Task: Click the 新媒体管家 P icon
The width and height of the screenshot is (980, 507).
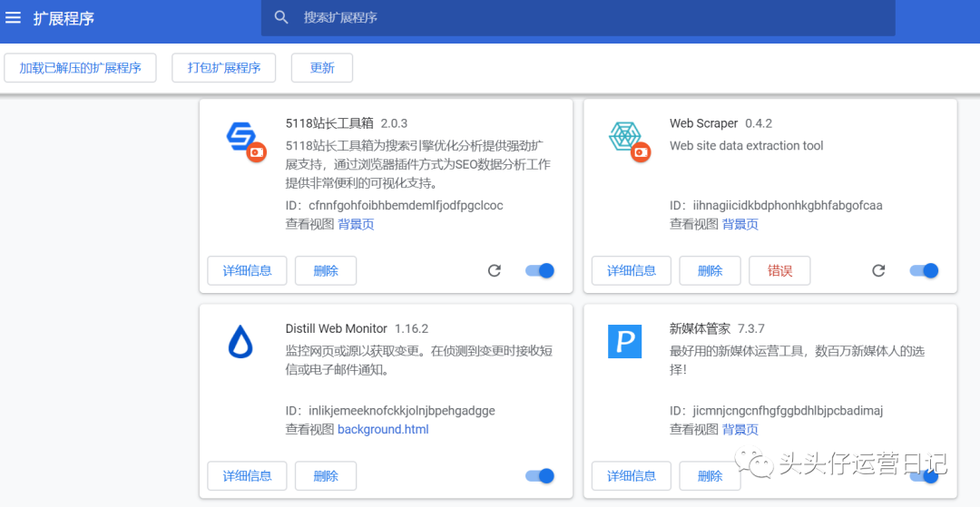Action: [625, 342]
